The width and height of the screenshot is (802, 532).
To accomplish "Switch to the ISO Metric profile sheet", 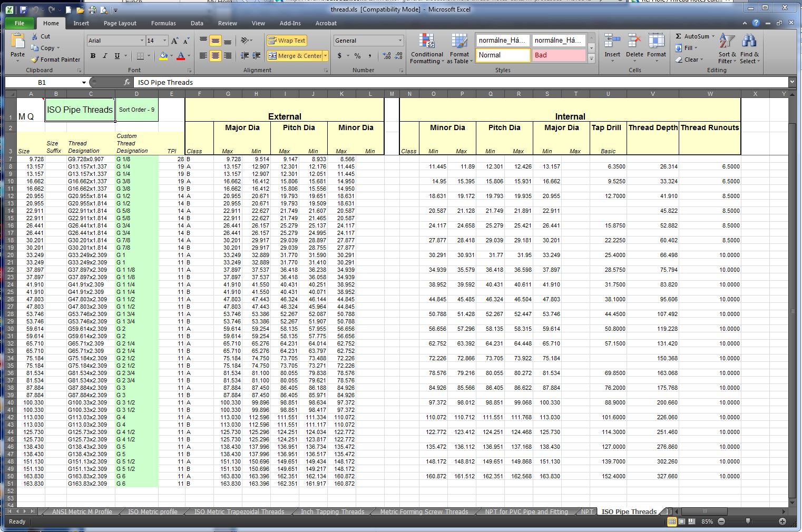I will pos(153,511).
